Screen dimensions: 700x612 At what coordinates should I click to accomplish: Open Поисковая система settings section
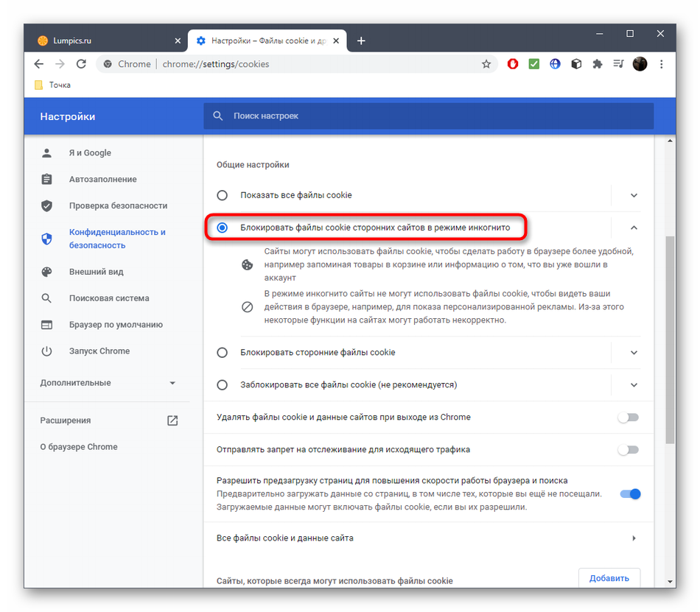(109, 298)
